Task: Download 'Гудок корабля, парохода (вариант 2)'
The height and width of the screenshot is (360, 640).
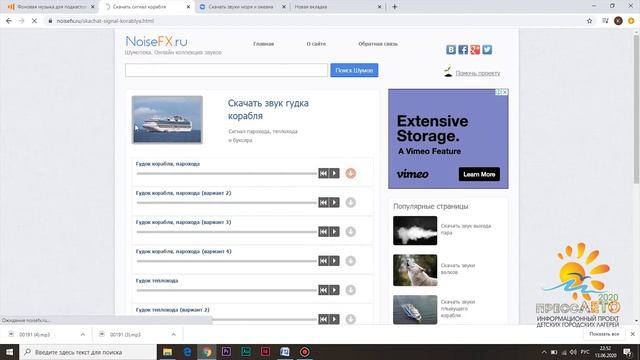Action: click(x=351, y=202)
